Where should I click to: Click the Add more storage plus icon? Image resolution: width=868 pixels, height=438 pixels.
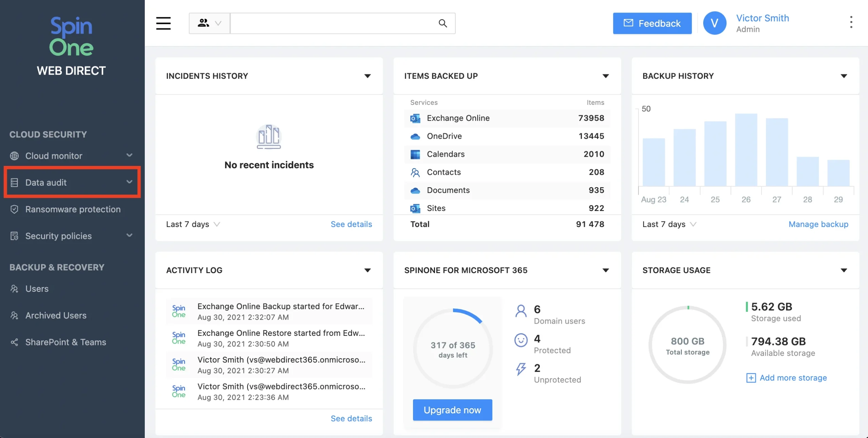pos(751,378)
